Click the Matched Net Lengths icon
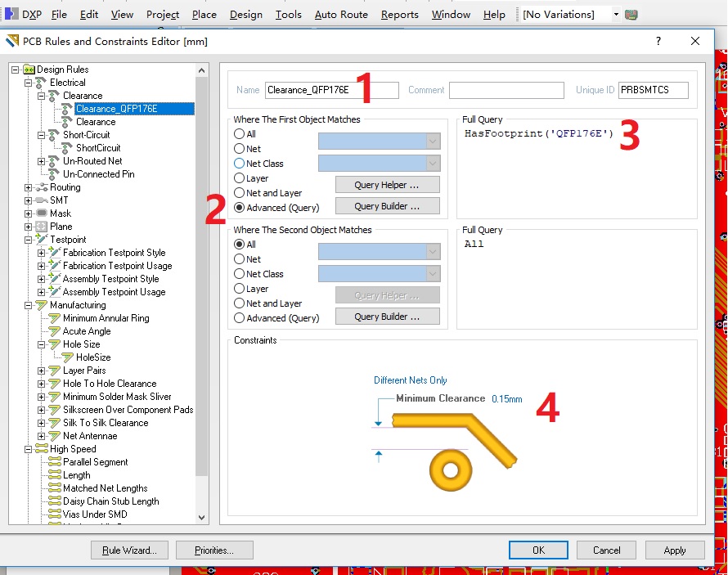Screen dimensions: 728x575 pyautogui.click(x=55, y=487)
